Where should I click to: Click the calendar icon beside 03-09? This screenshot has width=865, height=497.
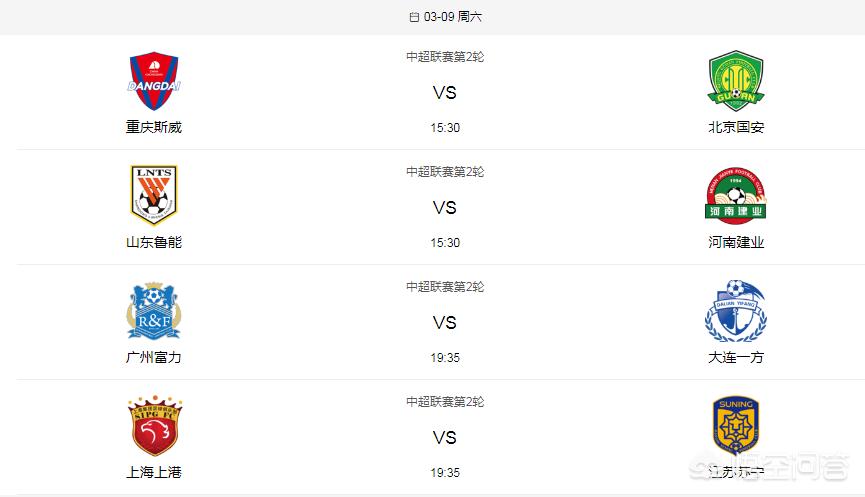click(414, 17)
